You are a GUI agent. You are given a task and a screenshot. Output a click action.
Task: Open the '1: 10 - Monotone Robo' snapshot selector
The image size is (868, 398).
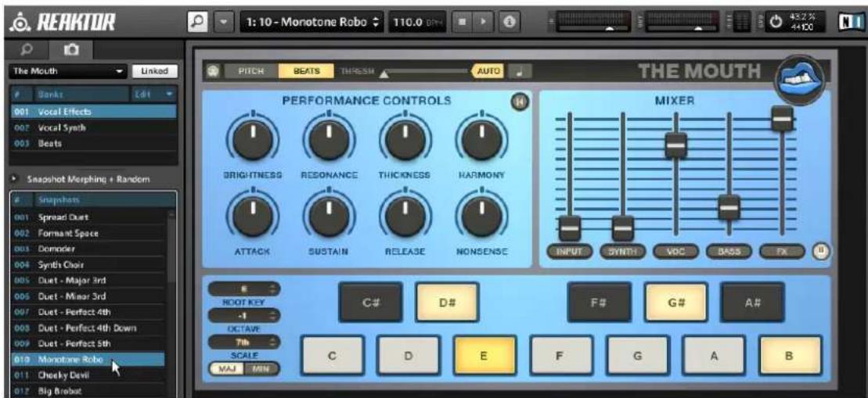click(x=312, y=23)
